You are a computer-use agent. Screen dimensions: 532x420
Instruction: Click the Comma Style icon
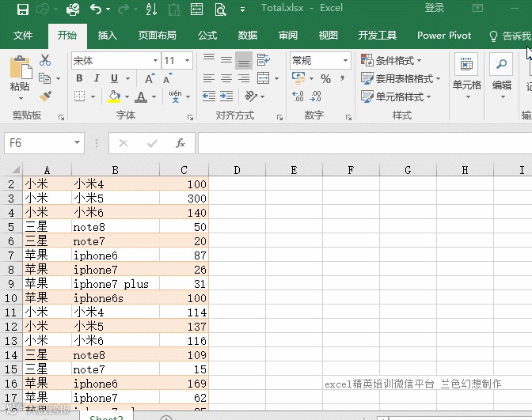(x=342, y=78)
